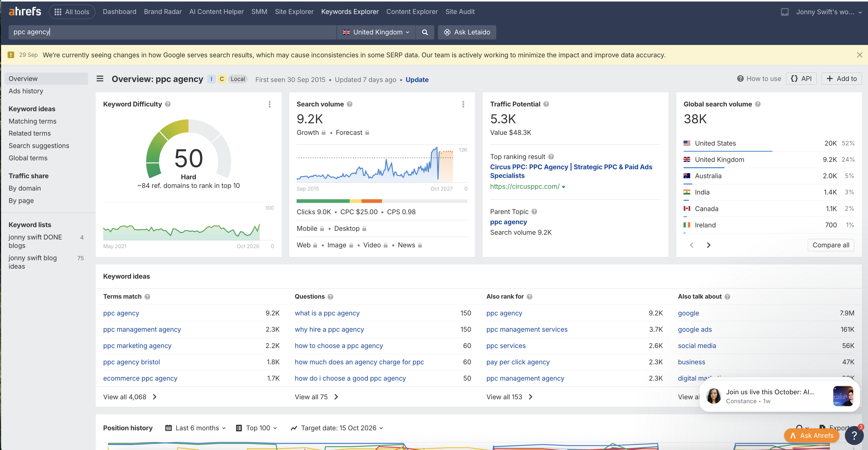This screenshot has height=450, width=868.
Task: Open Search volume card three-dot menu
Action: [463, 104]
